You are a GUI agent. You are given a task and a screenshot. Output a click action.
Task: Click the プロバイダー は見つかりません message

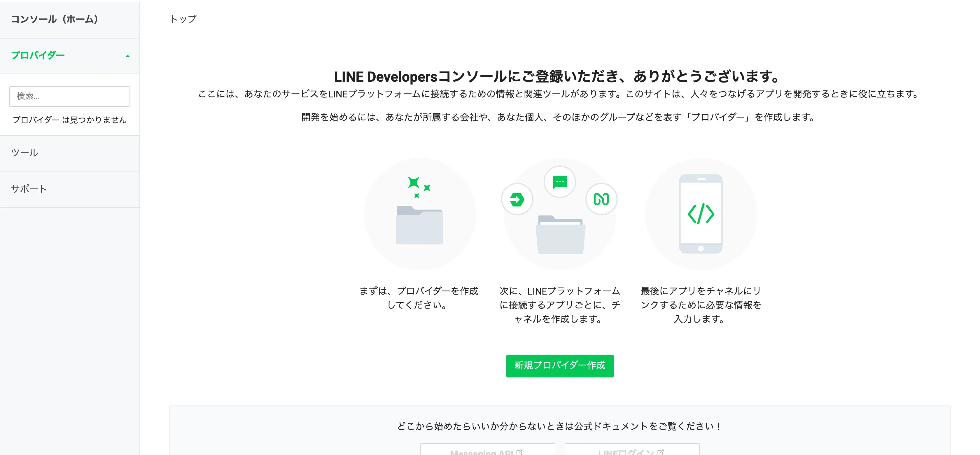pyautogui.click(x=70, y=120)
